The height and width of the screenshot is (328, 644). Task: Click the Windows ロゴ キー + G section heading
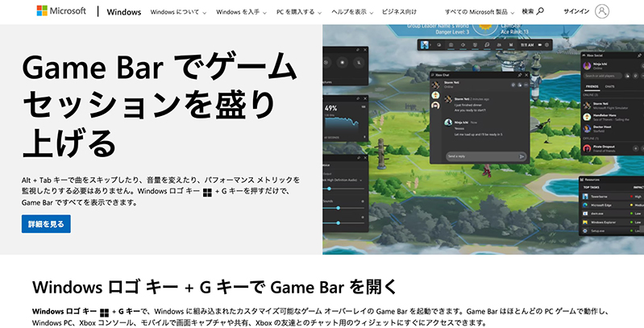214,287
